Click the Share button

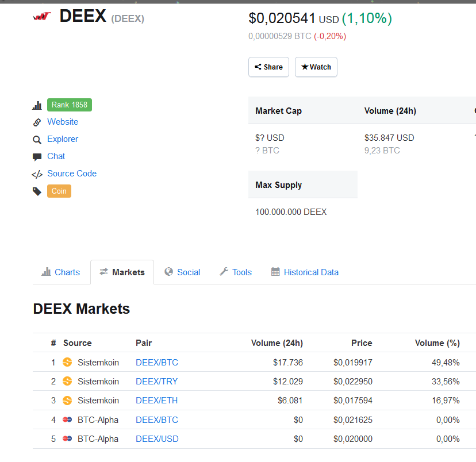click(268, 67)
